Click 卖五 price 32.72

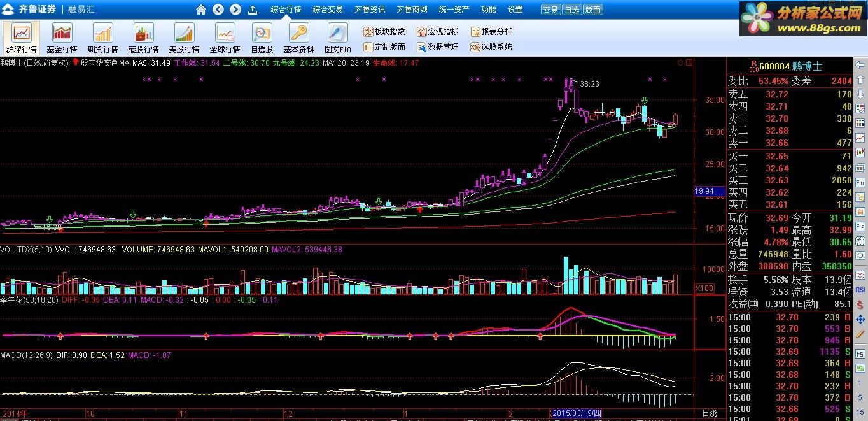pos(776,94)
